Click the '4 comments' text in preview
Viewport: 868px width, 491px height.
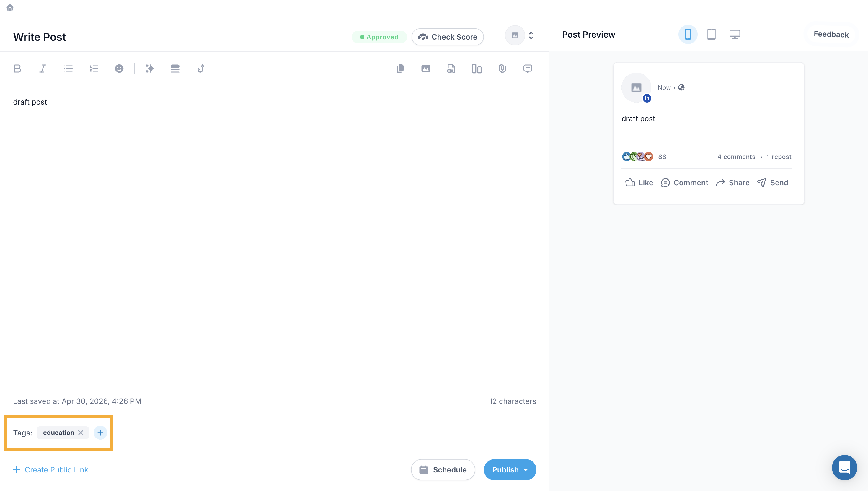click(x=736, y=157)
